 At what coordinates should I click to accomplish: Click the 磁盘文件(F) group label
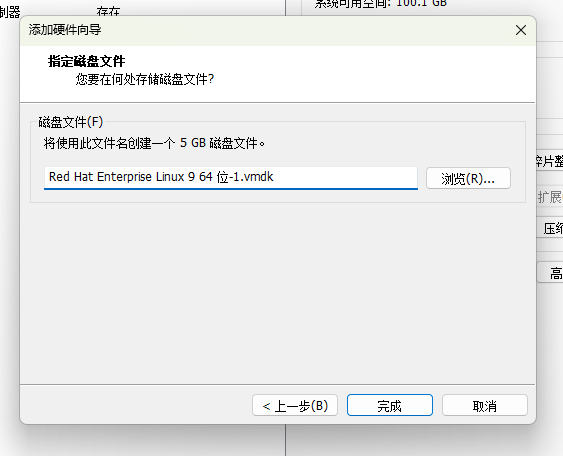pos(71,122)
